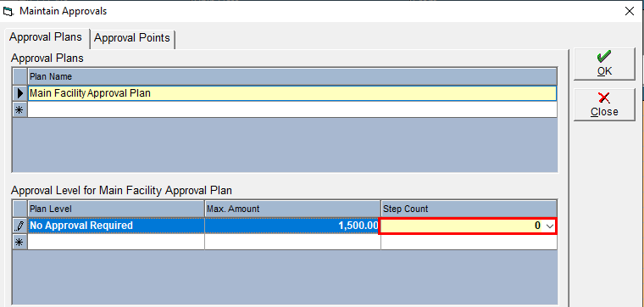This screenshot has width=644, height=307.
Task: Click the OK button with green checkmark
Action: pos(604,64)
